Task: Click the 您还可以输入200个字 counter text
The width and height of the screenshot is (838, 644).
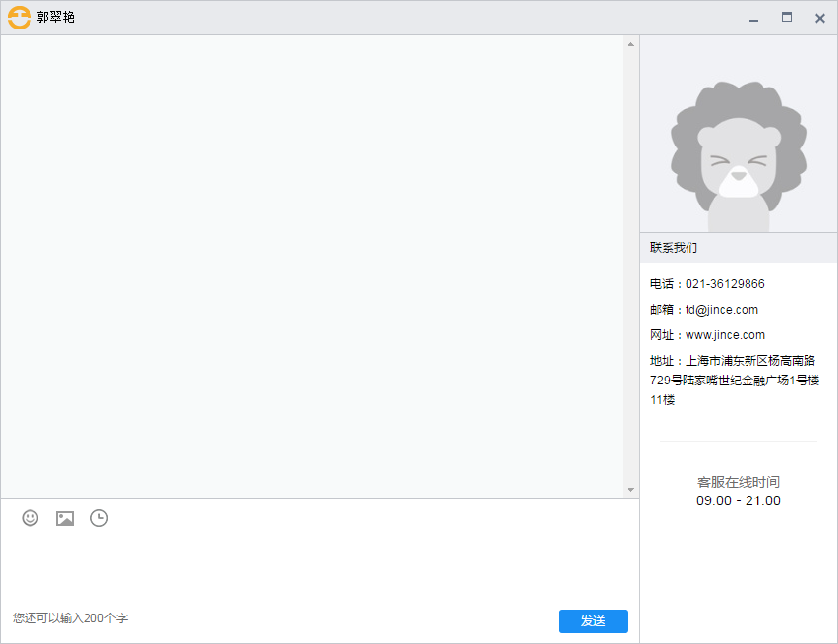Action: point(71,618)
